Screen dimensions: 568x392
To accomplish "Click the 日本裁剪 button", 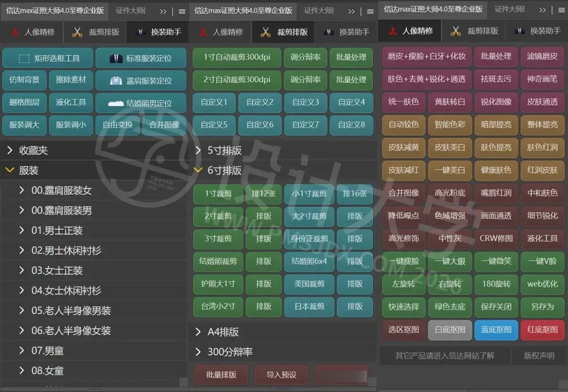I will [x=309, y=306].
